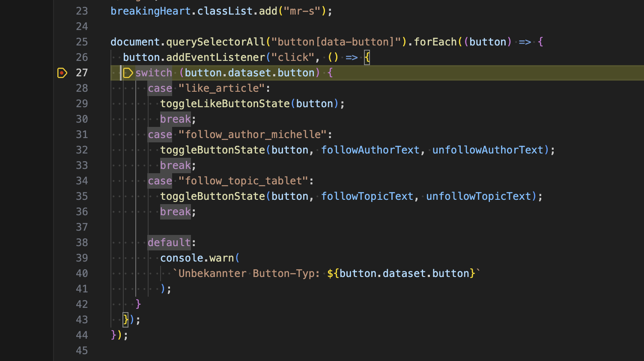Place cursor on the 'switch' keyword
Image resolution: width=644 pixels, height=361 pixels.
[153, 73]
